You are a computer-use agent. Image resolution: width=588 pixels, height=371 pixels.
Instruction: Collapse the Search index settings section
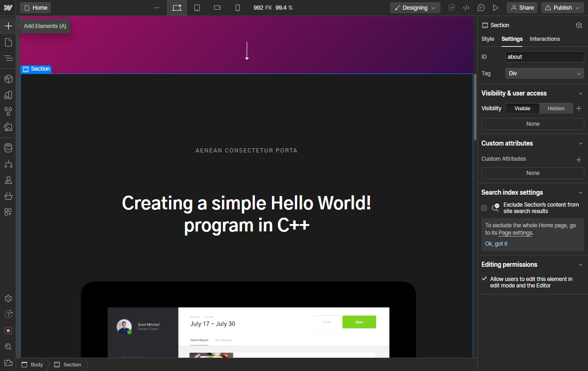click(581, 192)
